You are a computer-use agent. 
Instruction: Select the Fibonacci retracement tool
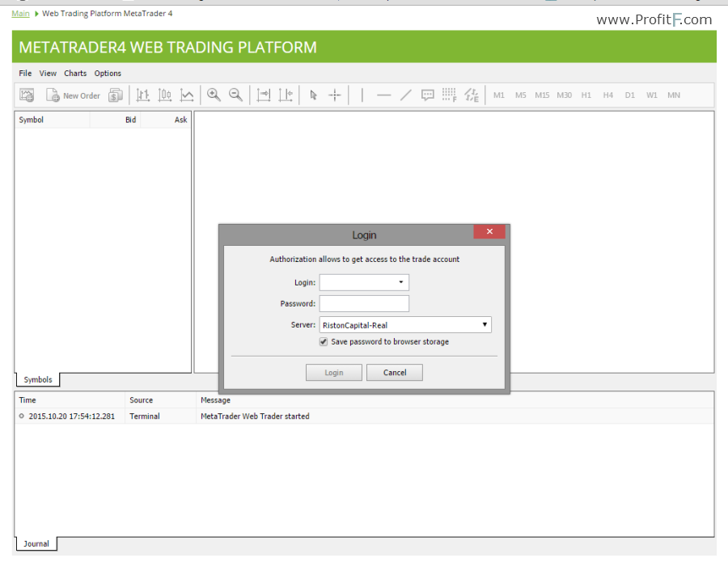(450, 95)
